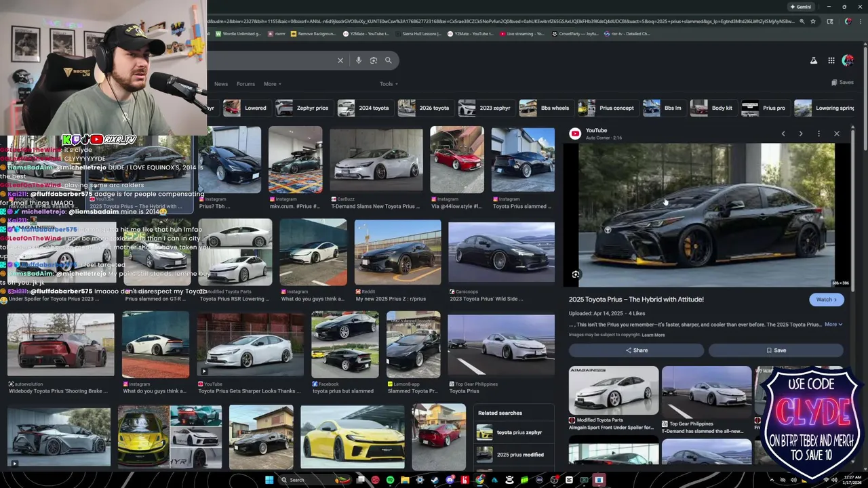This screenshot has width=868, height=488.
Task: Select the 2024 toyota filter chip
Action: [365, 108]
